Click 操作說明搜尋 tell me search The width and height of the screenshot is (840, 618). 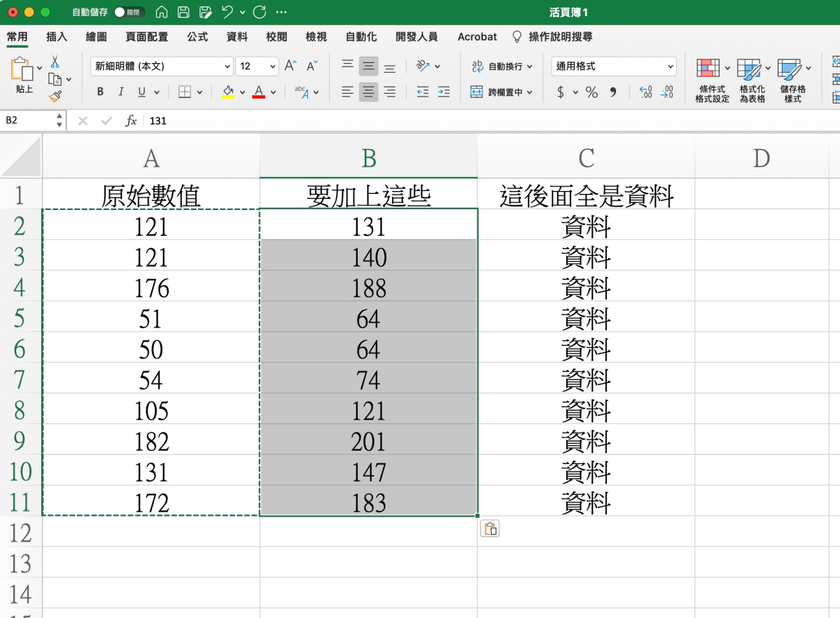[x=553, y=36]
